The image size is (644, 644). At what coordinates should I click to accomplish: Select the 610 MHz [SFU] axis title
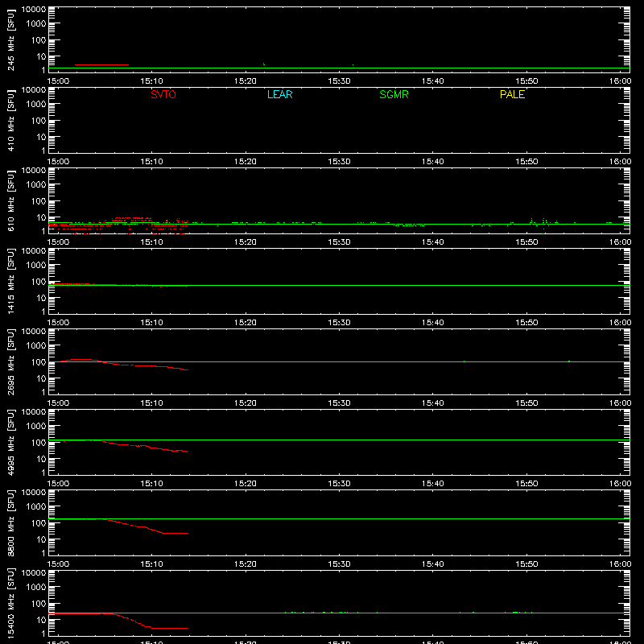point(10,200)
